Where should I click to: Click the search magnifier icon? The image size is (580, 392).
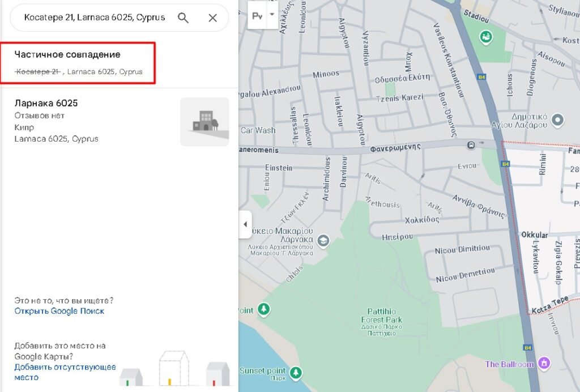point(183,18)
